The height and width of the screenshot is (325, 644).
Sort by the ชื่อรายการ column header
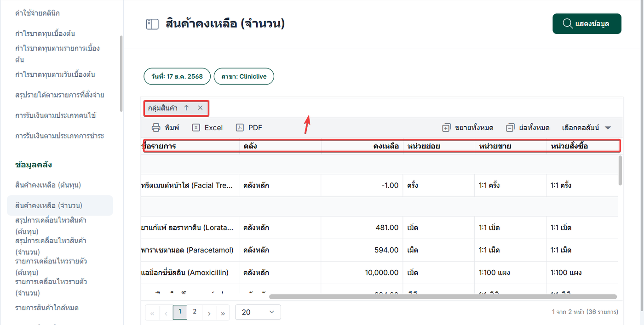point(190,146)
